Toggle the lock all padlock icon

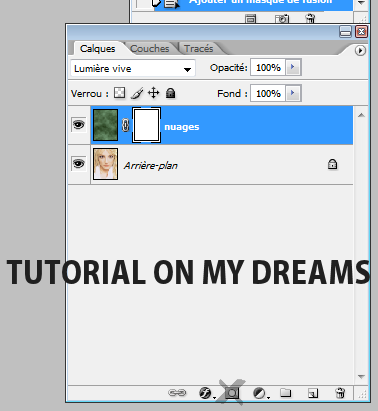[x=170, y=93]
